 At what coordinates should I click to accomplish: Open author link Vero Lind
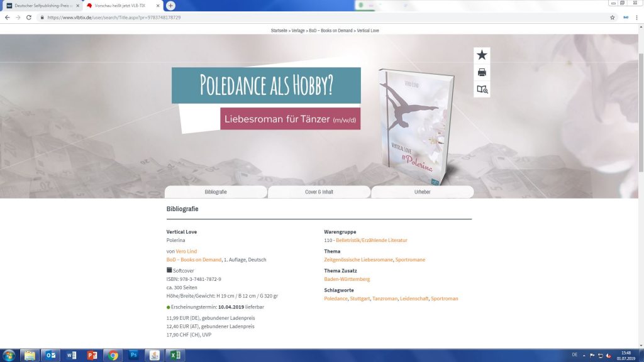186,251
